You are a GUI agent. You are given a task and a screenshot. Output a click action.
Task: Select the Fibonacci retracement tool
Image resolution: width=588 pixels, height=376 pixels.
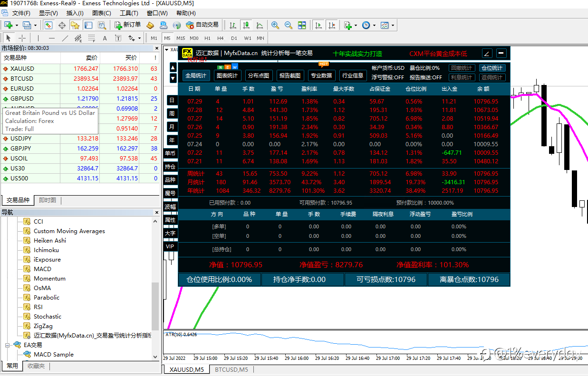click(x=92, y=38)
